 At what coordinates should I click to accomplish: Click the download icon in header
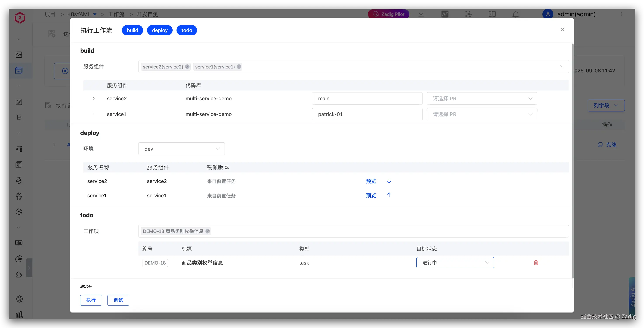[x=421, y=14]
